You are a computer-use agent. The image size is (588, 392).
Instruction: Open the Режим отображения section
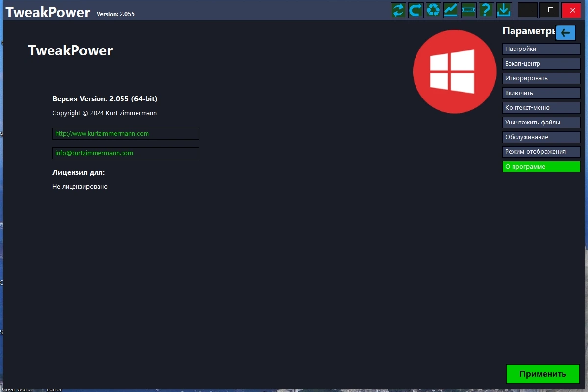(541, 152)
